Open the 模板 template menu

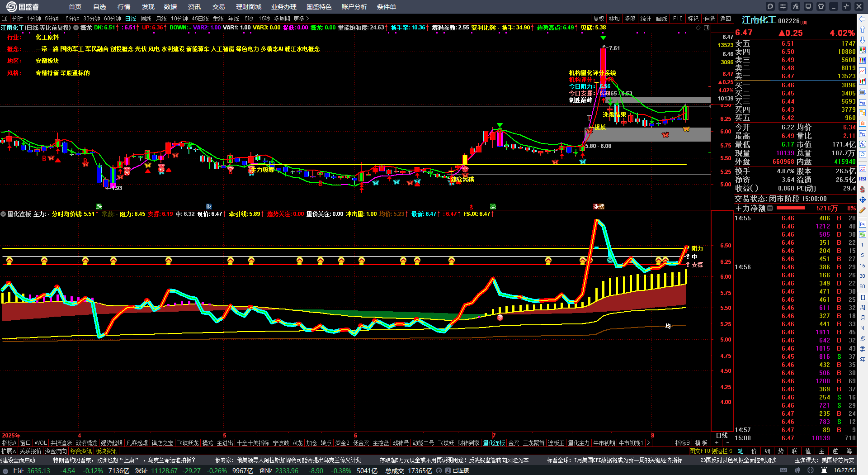701,443
